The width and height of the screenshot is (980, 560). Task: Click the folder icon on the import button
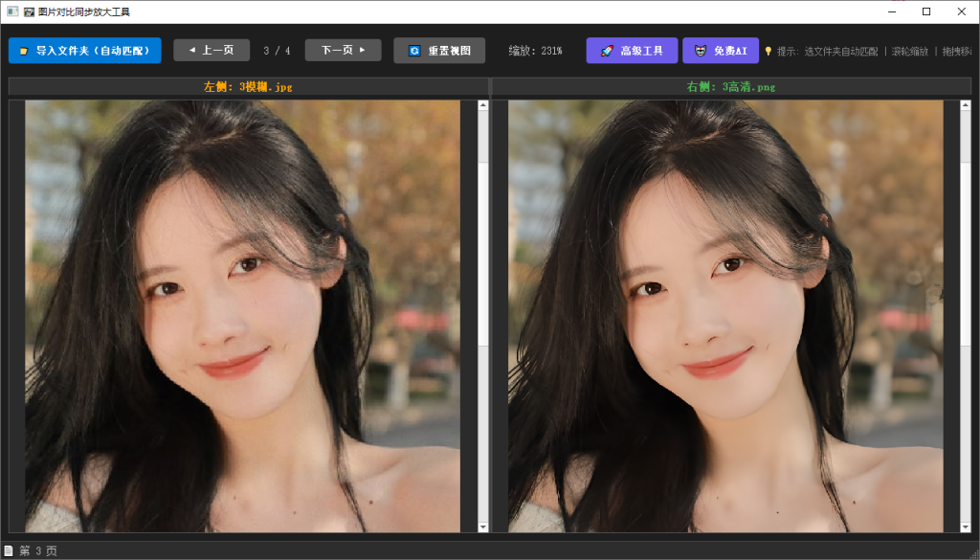pyautogui.click(x=24, y=52)
